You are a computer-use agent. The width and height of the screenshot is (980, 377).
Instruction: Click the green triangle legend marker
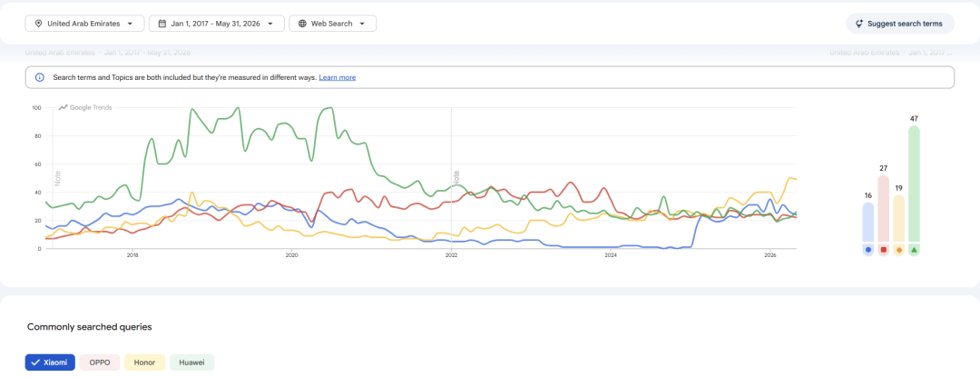point(915,250)
